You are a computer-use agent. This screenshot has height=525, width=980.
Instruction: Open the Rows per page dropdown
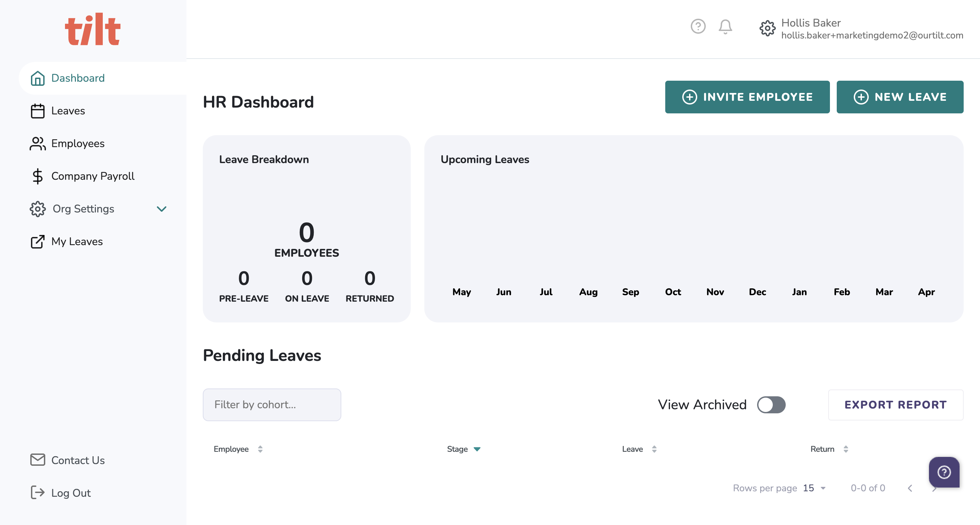pos(814,488)
